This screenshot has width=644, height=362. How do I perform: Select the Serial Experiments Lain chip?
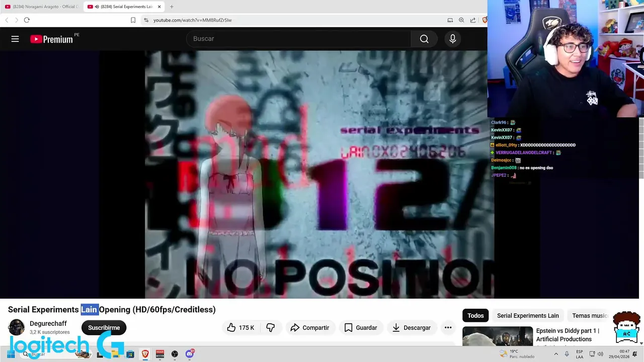[528, 316]
